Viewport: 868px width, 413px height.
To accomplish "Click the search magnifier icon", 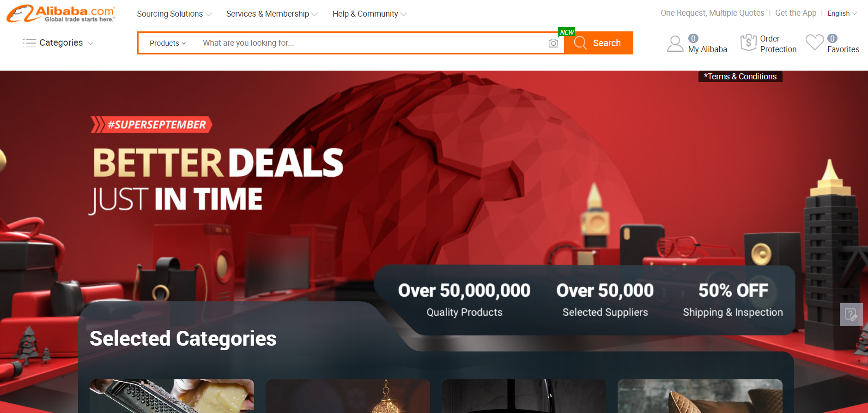I will [580, 43].
